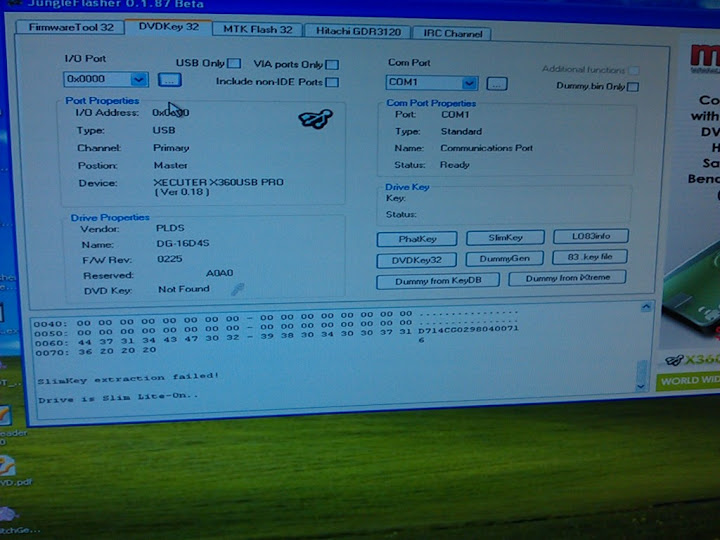Select the DVDKey 32 tab
The width and height of the screenshot is (720, 540).
(x=169, y=27)
